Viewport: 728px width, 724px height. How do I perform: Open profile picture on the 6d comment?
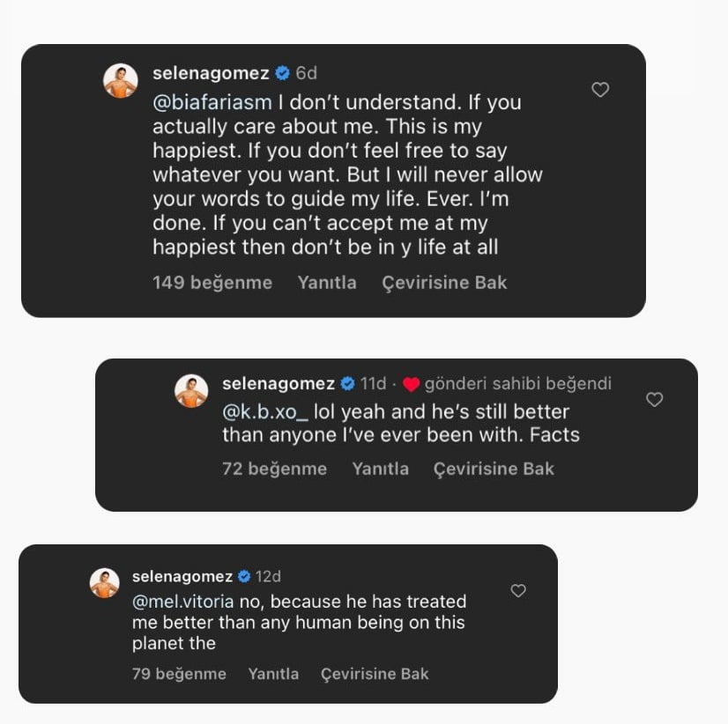point(121,81)
